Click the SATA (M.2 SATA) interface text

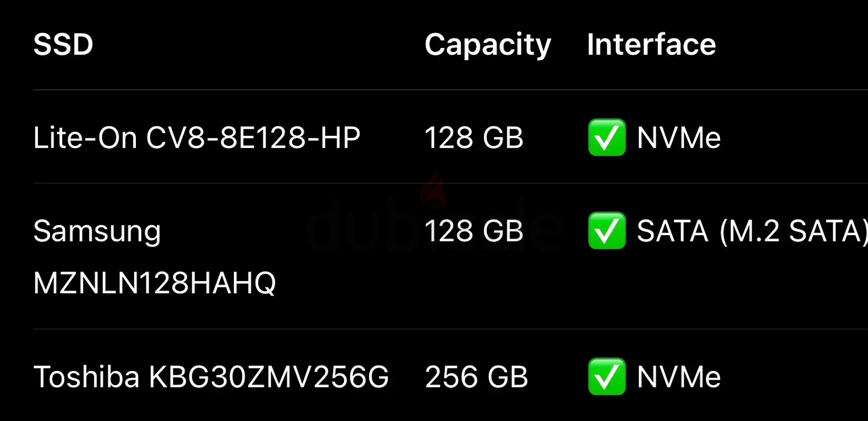[x=752, y=232]
